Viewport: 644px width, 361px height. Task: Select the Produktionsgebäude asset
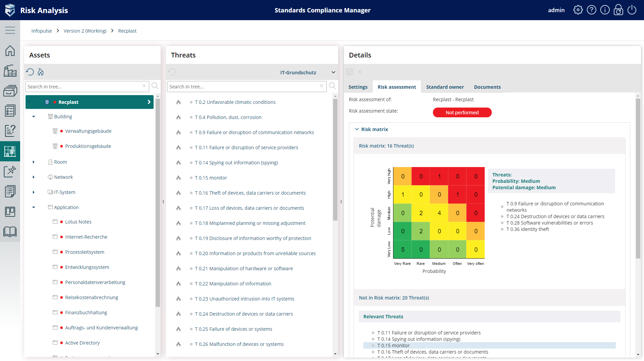[x=88, y=146]
